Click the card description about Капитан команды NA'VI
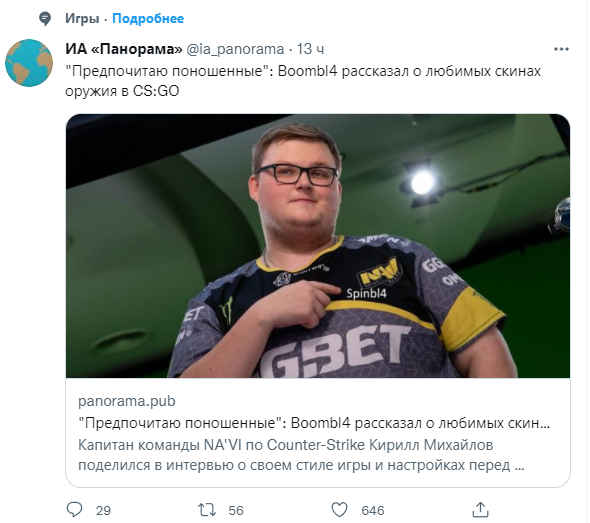This screenshot has height=523, width=590. pos(301,455)
